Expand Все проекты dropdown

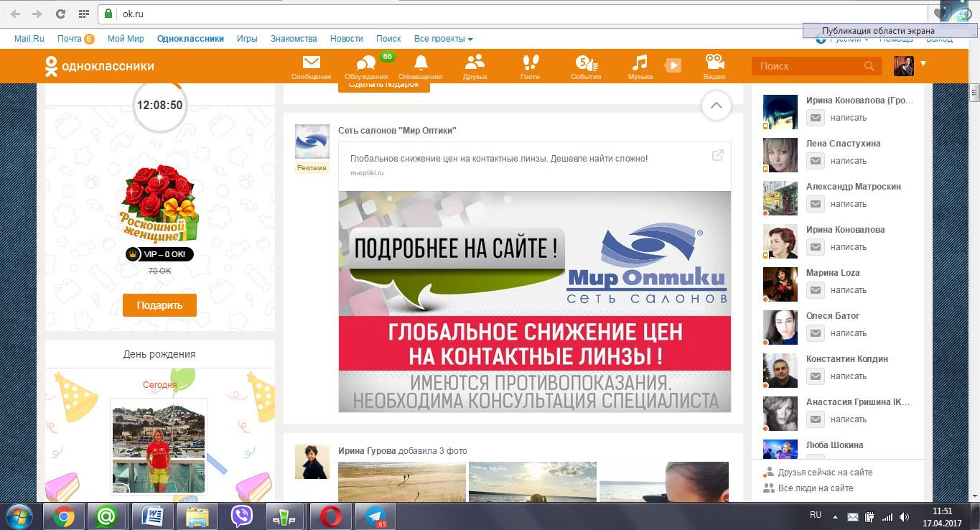pyautogui.click(x=443, y=39)
